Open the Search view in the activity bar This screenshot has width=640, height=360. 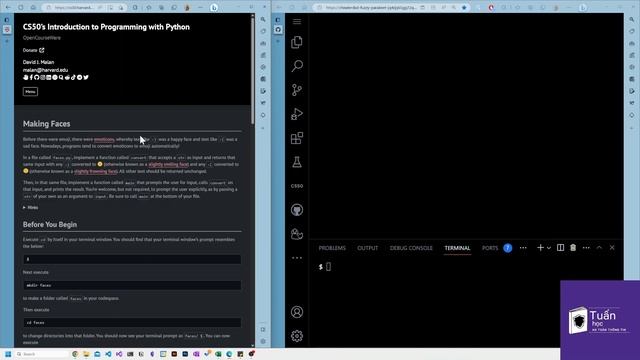297,66
